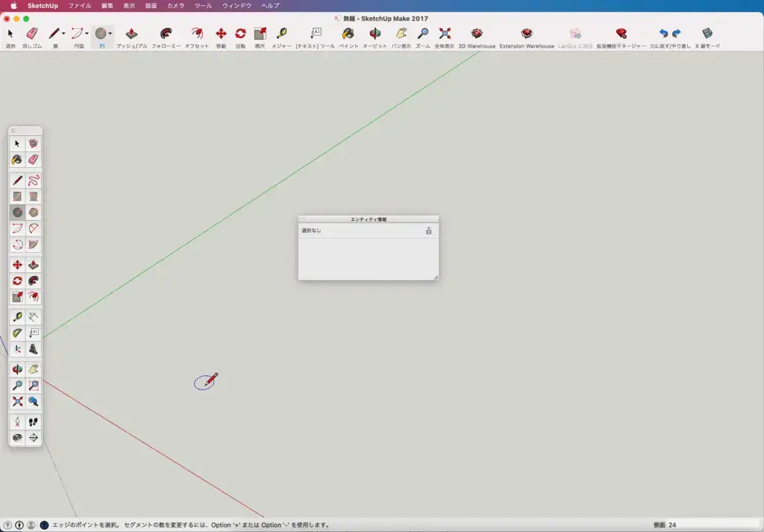This screenshot has height=532, width=764.
Task: Open the Instructor question-mark icon in status bar
Action: [44, 525]
